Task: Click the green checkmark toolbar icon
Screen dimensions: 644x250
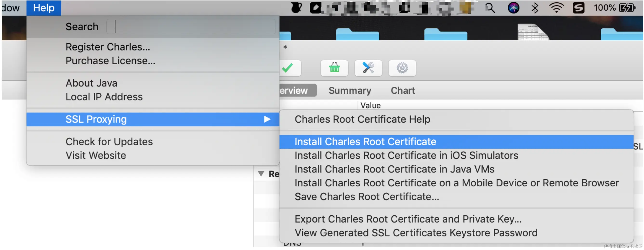Action: (288, 68)
